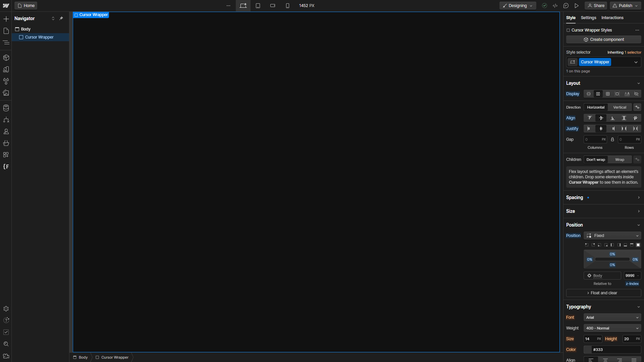The image size is (644, 362).
Task: Set flex direction to Vertical
Action: click(620, 107)
